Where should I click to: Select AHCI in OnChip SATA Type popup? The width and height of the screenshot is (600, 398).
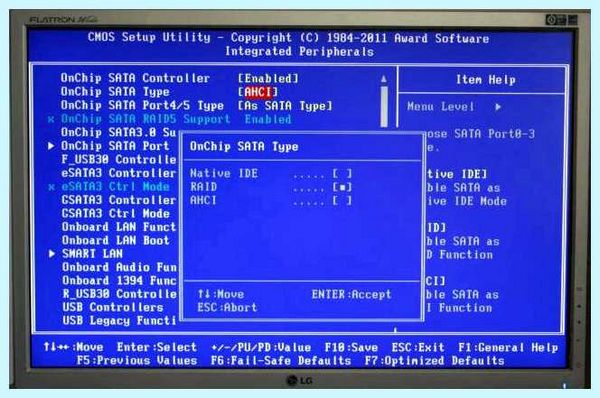pyautogui.click(x=271, y=201)
